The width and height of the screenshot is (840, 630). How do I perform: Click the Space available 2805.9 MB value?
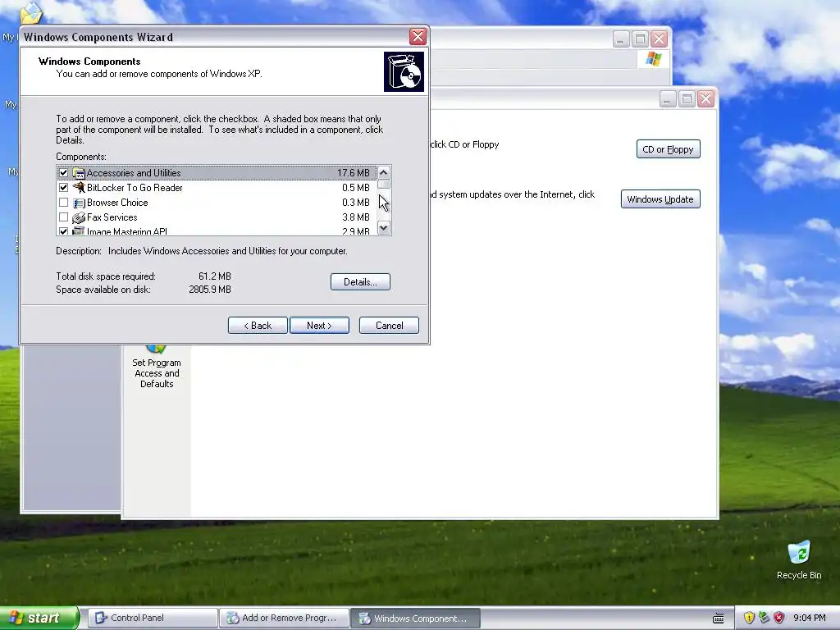[x=210, y=290]
